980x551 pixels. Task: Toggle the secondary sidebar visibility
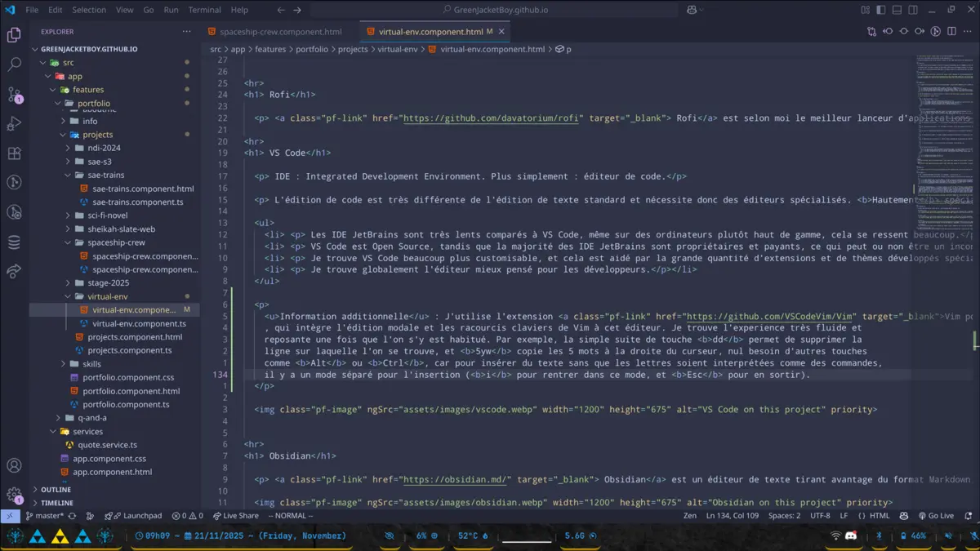click(913, 10)
